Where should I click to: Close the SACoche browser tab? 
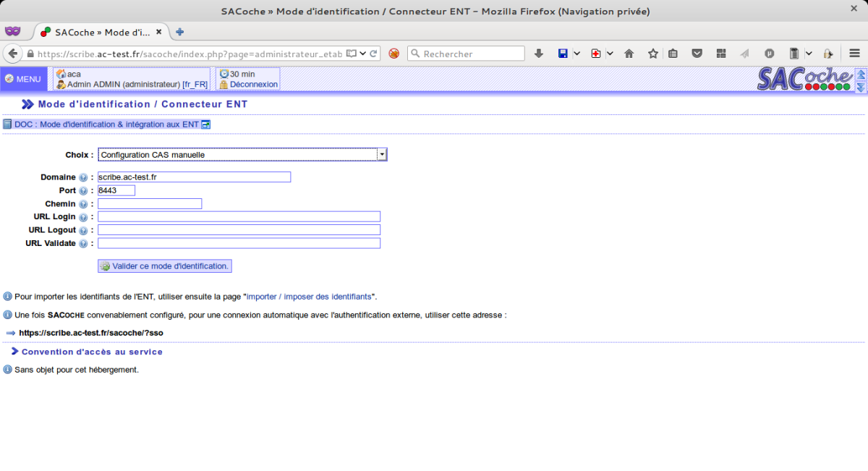[x=161, y=33]
